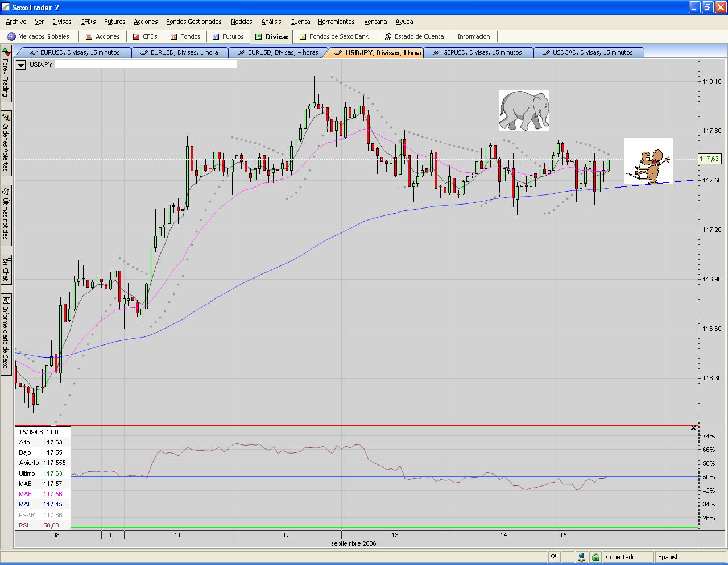Close the RSI indicator panel
The image size is (728, 565).
(x=693, y=427)
